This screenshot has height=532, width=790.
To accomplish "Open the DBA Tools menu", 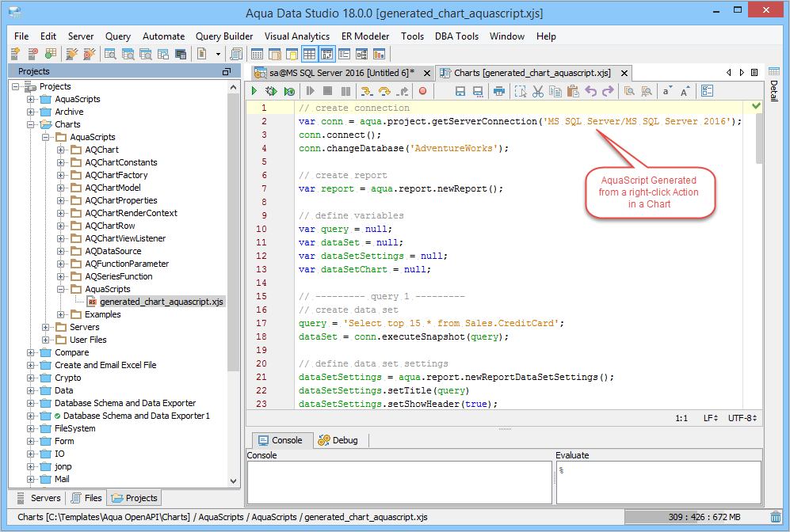I will [x=456, y=36].
